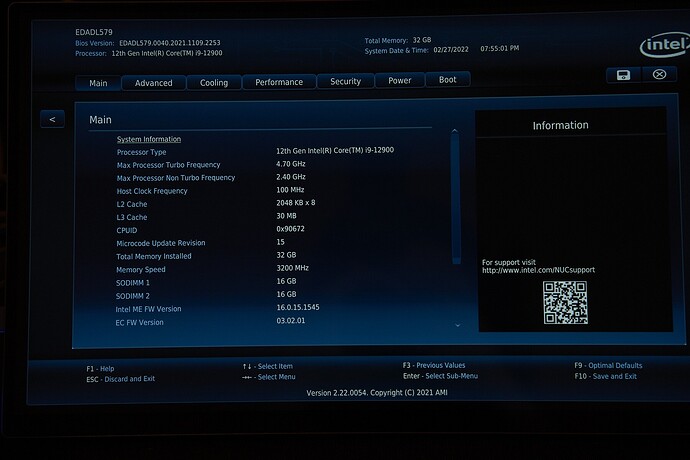Click the System Information heading link
This screenshot has width=690, height=460.
[149, 139]
